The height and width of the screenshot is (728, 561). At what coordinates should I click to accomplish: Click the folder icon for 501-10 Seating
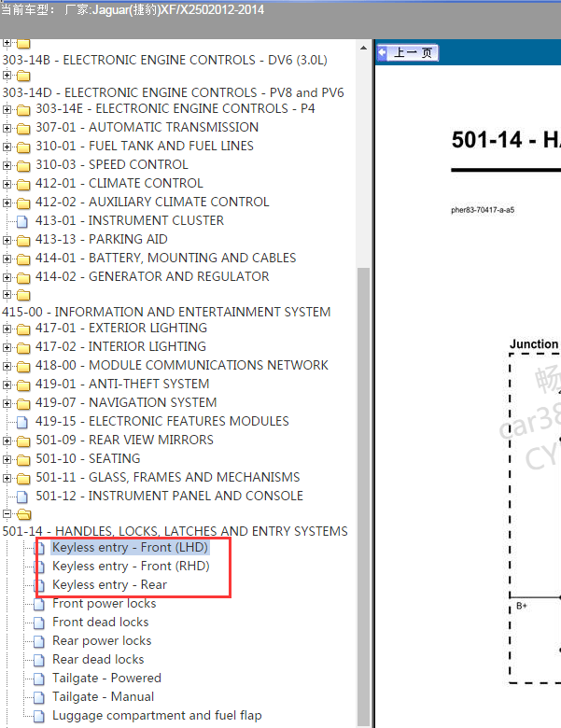point(23,459)
